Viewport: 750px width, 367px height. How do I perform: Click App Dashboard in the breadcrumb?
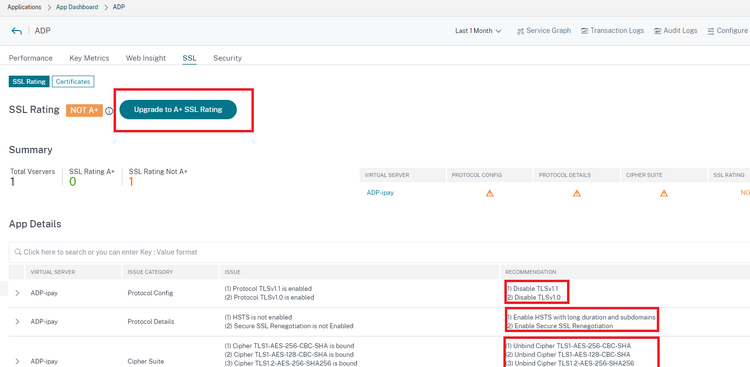(77, 7)
